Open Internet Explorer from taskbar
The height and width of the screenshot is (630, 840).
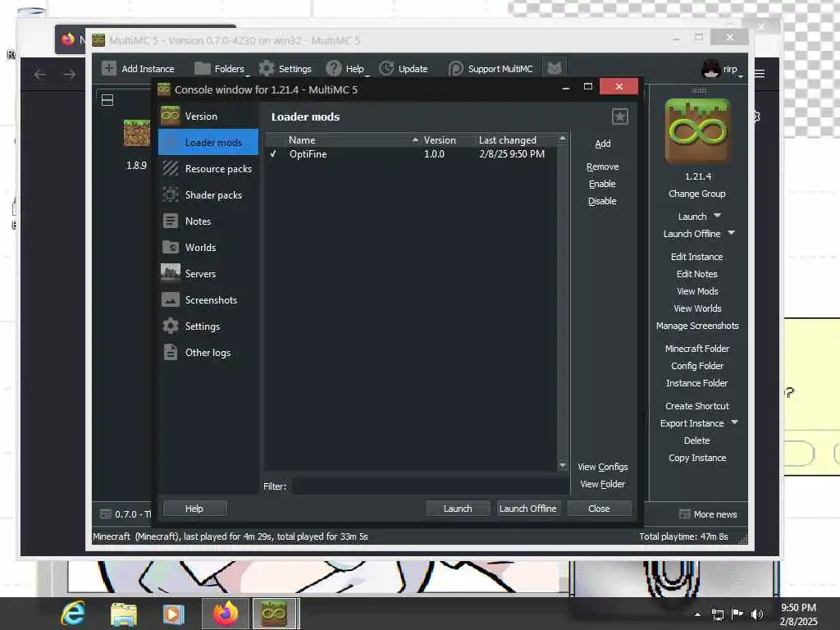73,614
